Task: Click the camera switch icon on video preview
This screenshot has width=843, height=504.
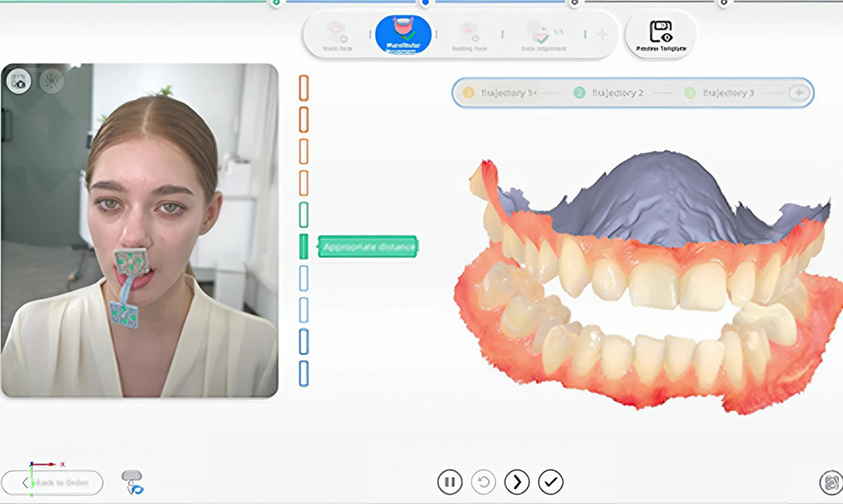Action: (x=18, y=81)
